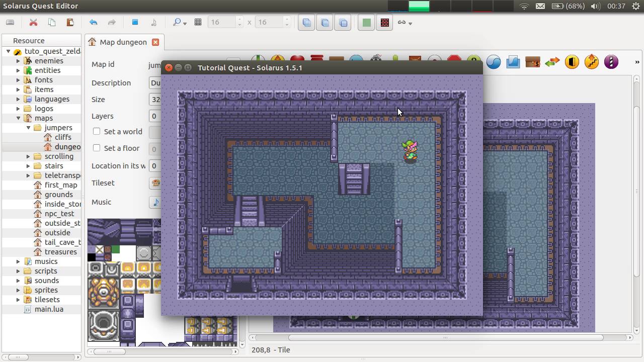Toggle the red brick obstacles view button

pos(384,23)
